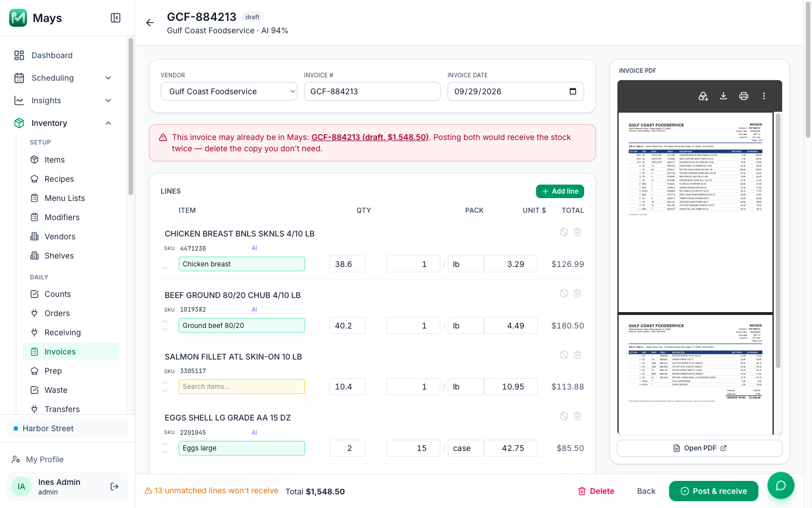Click the Back button

[646, 491]
